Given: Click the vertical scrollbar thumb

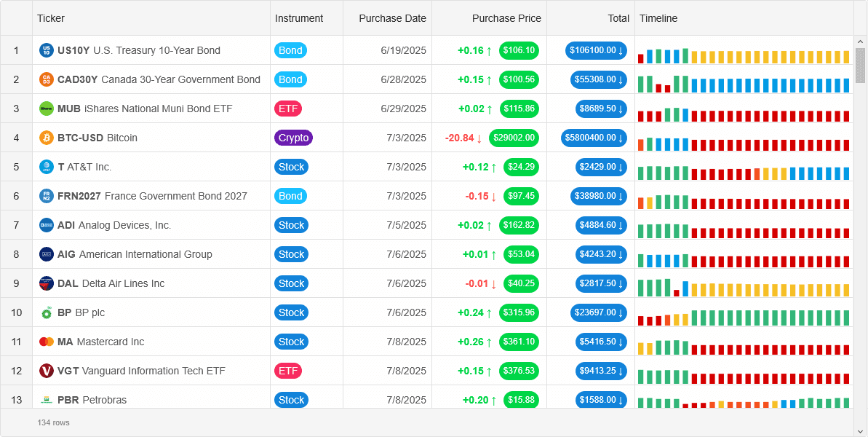Looking at the screenshot, I should [860, 66].
